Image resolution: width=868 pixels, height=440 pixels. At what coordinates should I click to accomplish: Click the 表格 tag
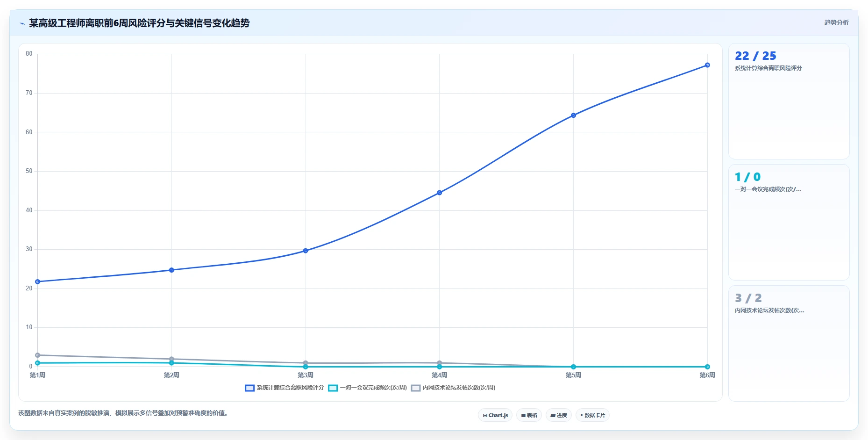529,415
